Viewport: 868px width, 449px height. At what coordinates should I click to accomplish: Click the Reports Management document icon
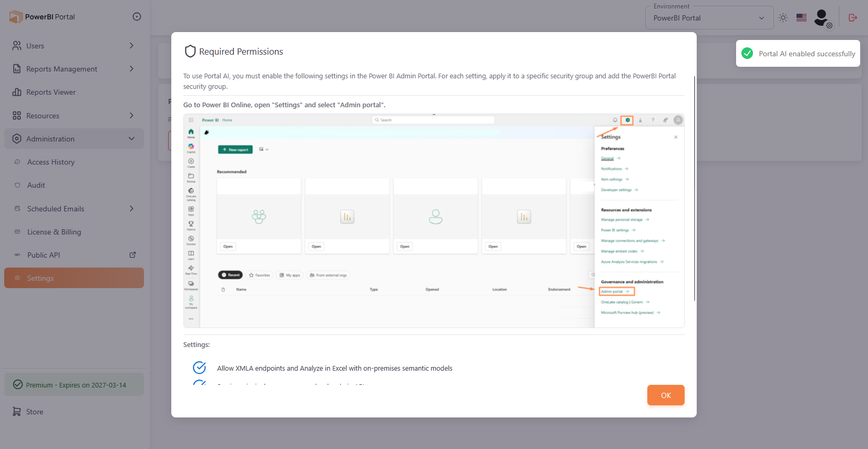pos(17,69)
